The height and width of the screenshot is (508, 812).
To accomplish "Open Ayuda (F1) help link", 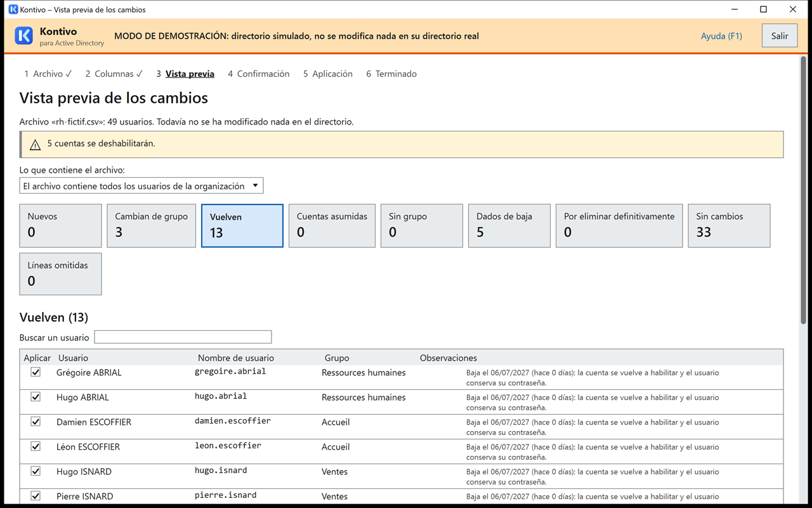I will coord(721,36).
